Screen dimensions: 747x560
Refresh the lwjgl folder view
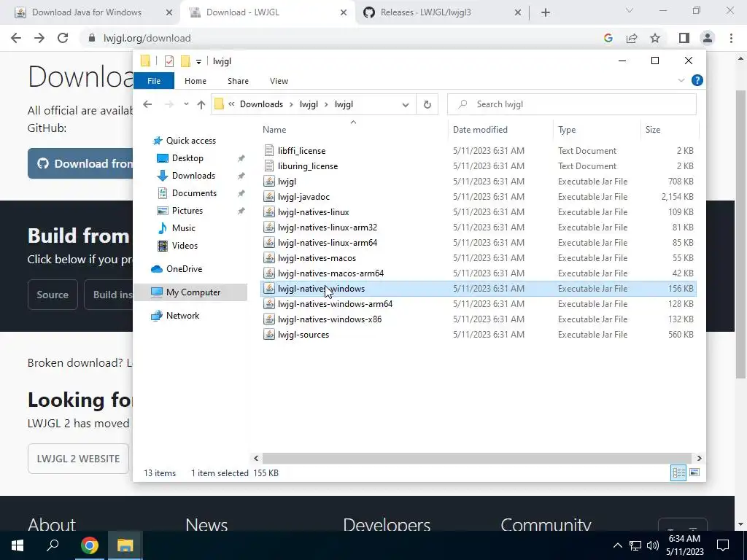[427, 104]
